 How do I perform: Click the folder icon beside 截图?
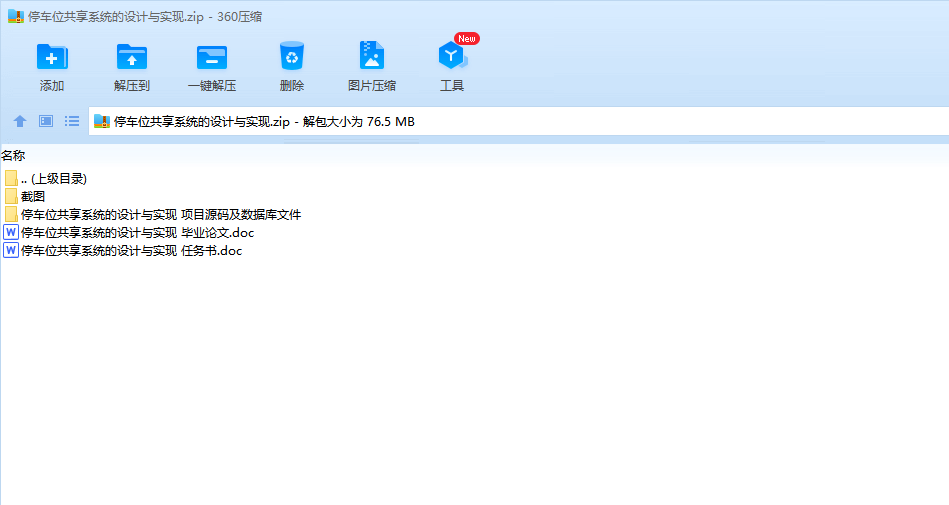coord(11,196)
